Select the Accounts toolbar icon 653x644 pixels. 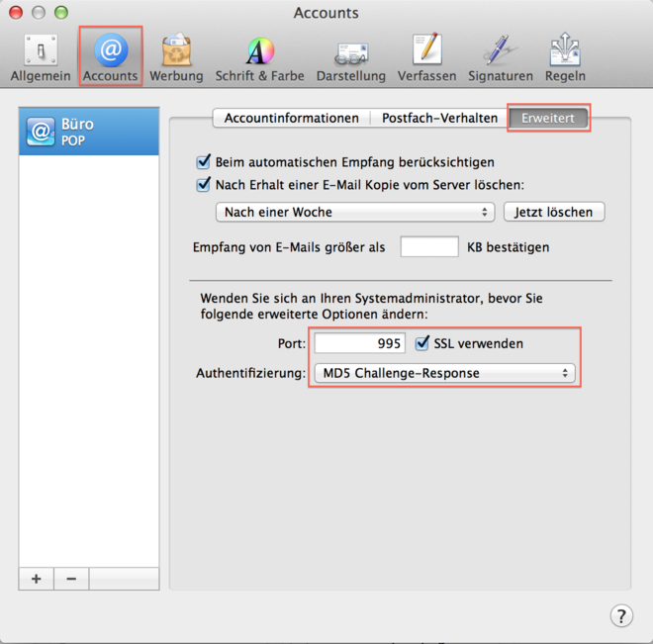click(x=110, y=58)
